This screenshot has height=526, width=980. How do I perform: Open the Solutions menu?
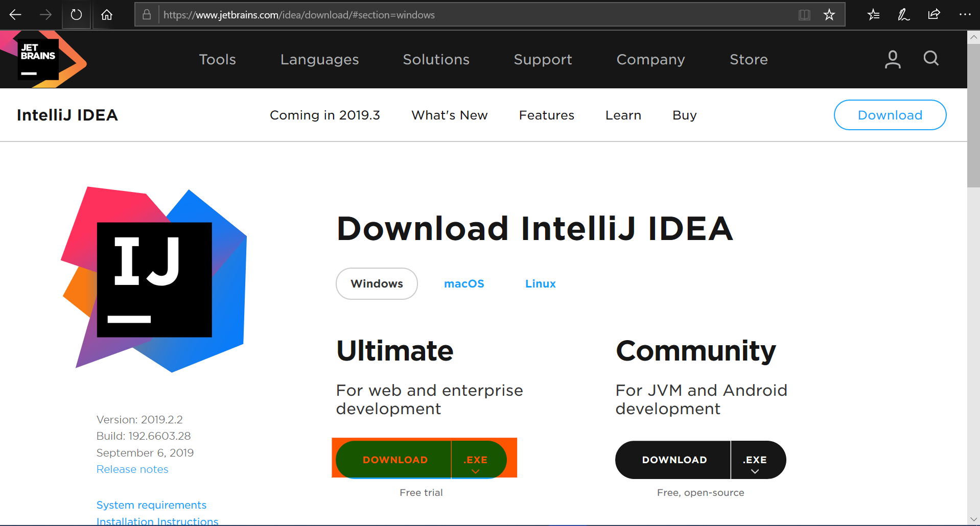(x=436, y=59)
